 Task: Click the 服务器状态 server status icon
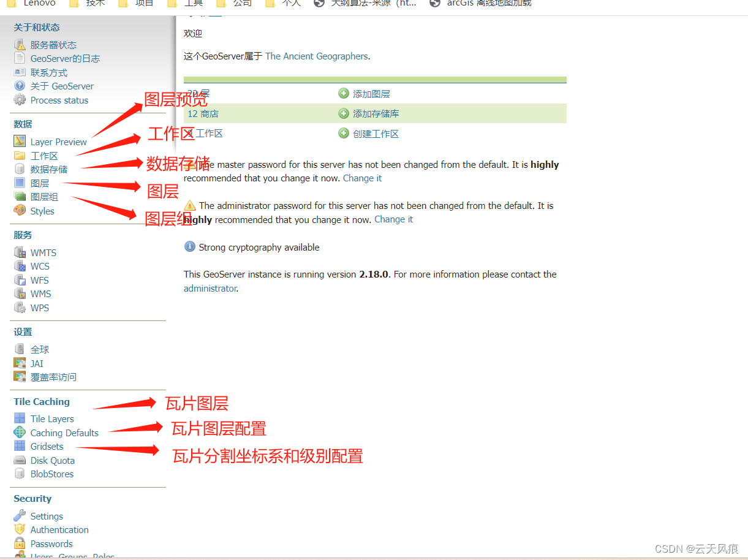click(x=20, y=45)
